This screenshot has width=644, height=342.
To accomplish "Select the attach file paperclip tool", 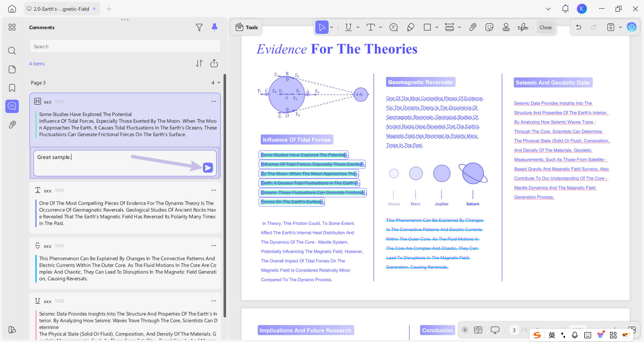I will coord(473,27).
